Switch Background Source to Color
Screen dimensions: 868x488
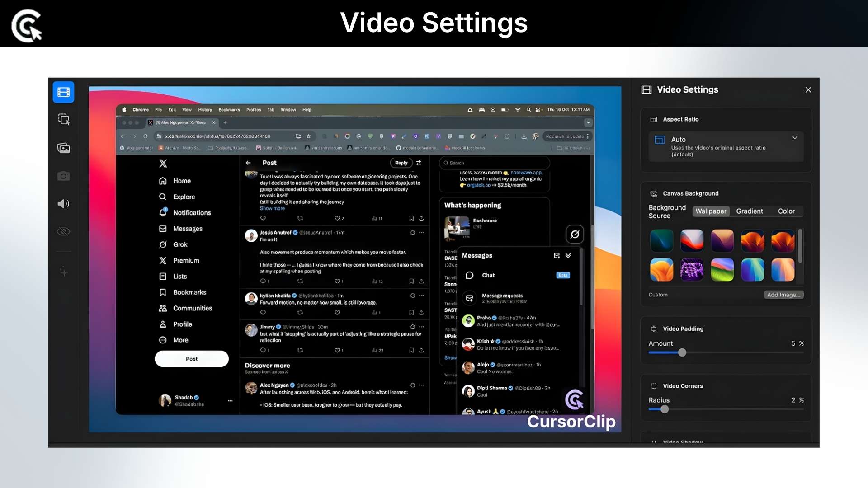786,211
